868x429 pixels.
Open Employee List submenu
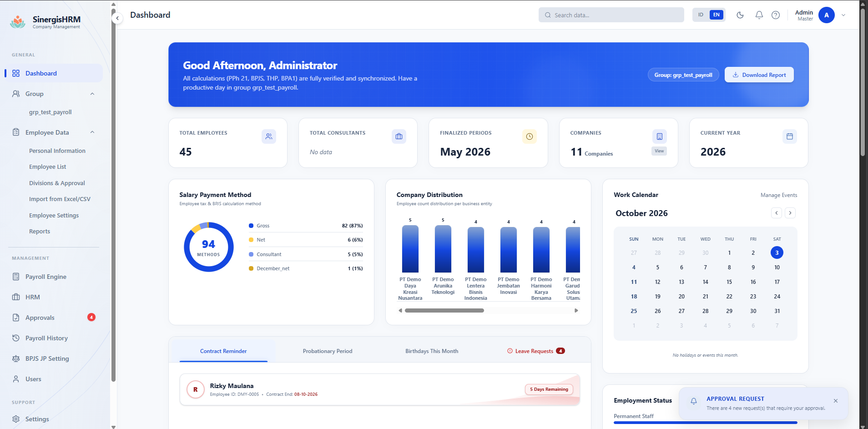point(48,167)
